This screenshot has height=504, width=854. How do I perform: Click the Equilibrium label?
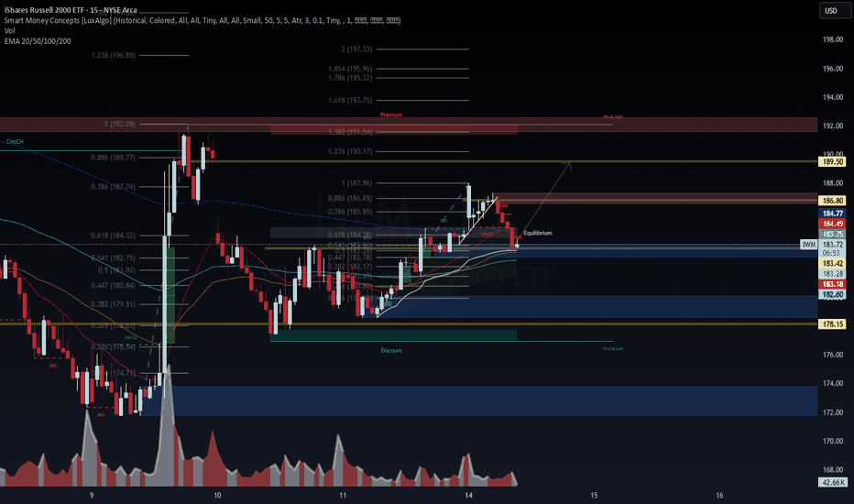(538, 233)
